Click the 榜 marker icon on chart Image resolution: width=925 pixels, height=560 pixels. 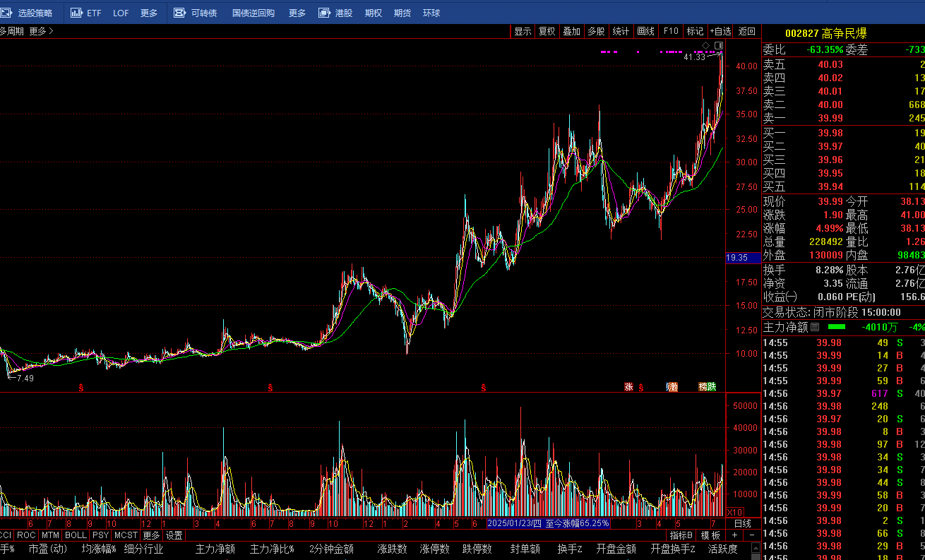click(x=703, y=386)
